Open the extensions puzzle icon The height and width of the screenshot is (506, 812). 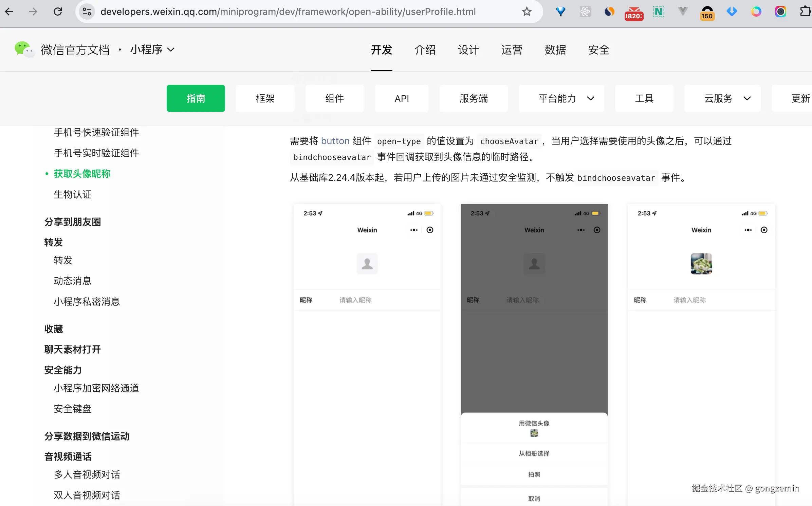pos(805,12)
